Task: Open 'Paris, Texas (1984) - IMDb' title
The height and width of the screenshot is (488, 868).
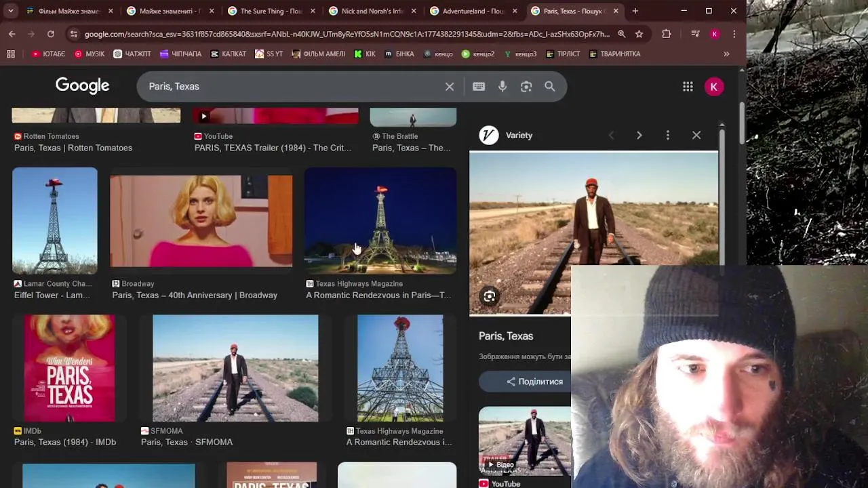Action: pos(65,442)
